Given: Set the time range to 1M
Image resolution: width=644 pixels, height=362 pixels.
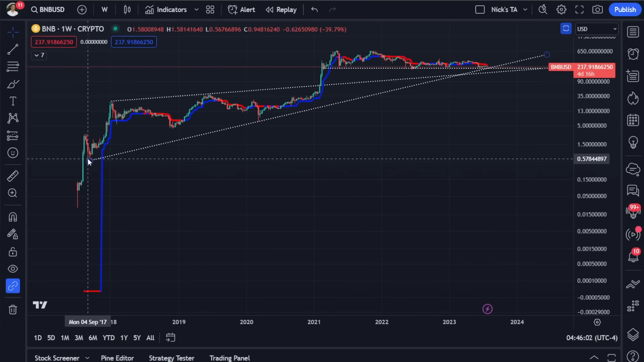Looking at the screenshot, I should tap(65, 338).
